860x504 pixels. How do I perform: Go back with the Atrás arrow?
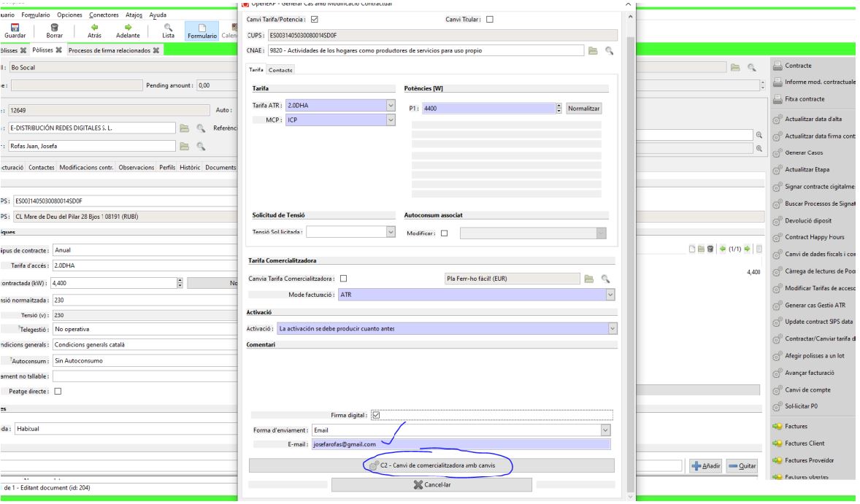94,28
